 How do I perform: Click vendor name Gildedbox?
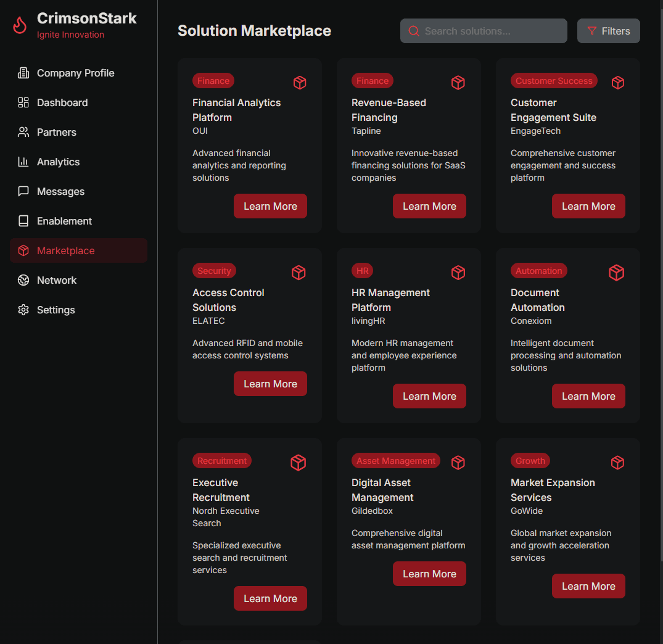372,511
